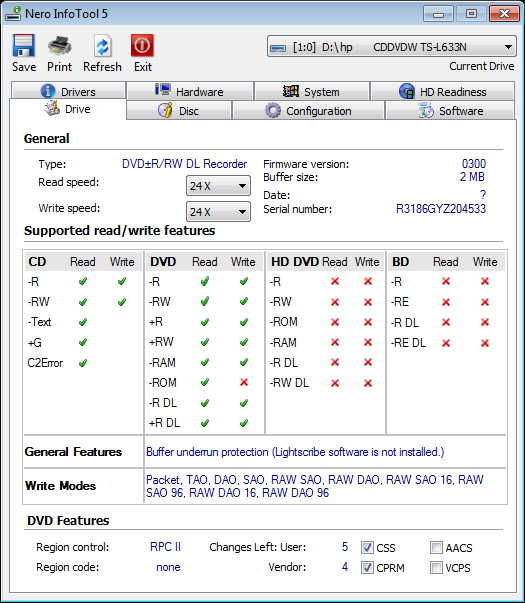
Task: Click the Changes Left User value 5
Action: 345,546
